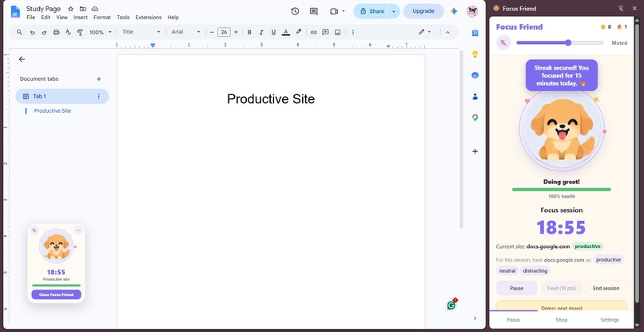
Task: Open the comments history icon
Action: point(314,11)
